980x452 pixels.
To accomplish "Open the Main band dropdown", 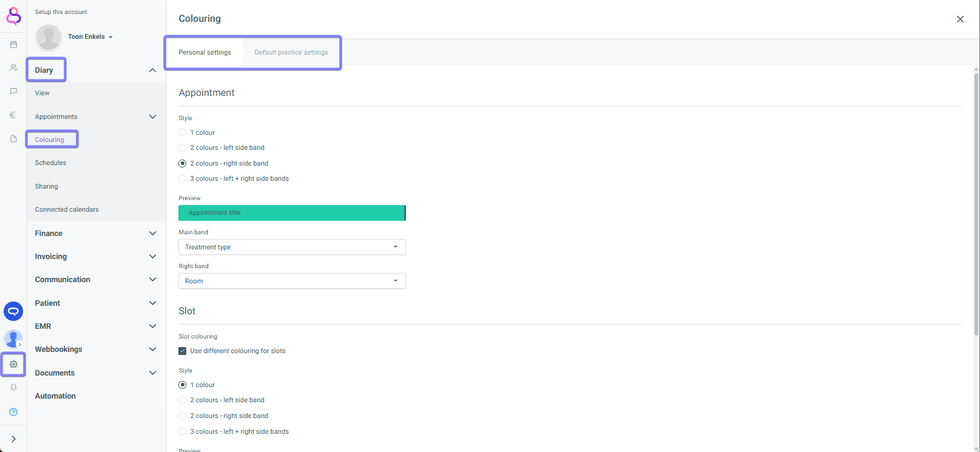I will (x=292, y=247).
